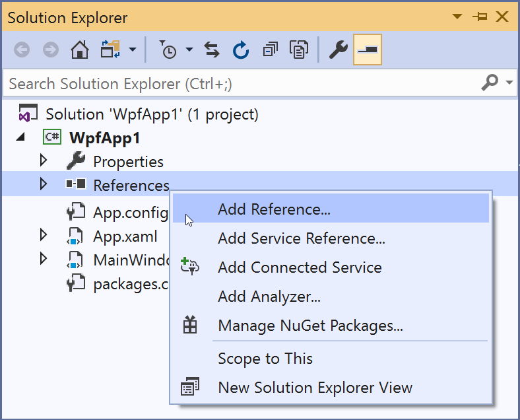
Task: Expand the Properties tree node
Action: (44, 160)
